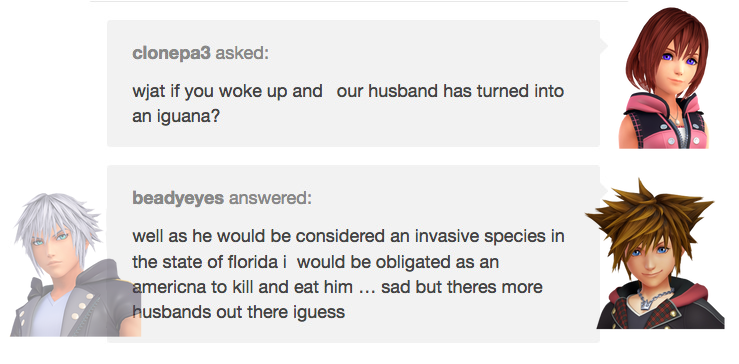The height and width of the screenshot is (364, 739).
Task: Select the silver-haired Riku character image
Action: (71, 264)
